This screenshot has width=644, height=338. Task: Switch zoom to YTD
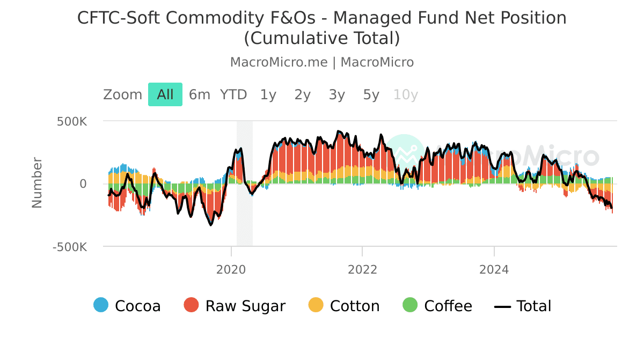pos(233,94)
